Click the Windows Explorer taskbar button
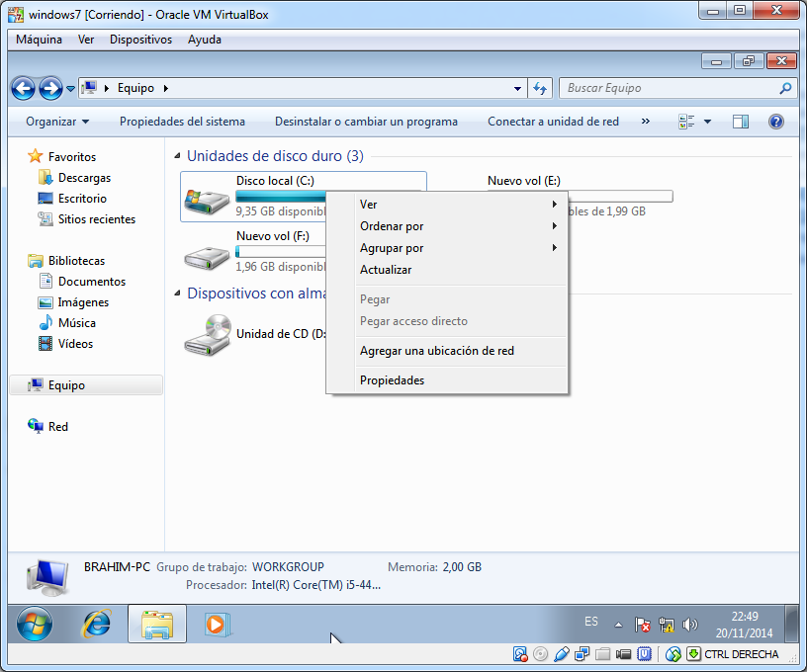This screenshot has width=807, height=672. [157, 625]
